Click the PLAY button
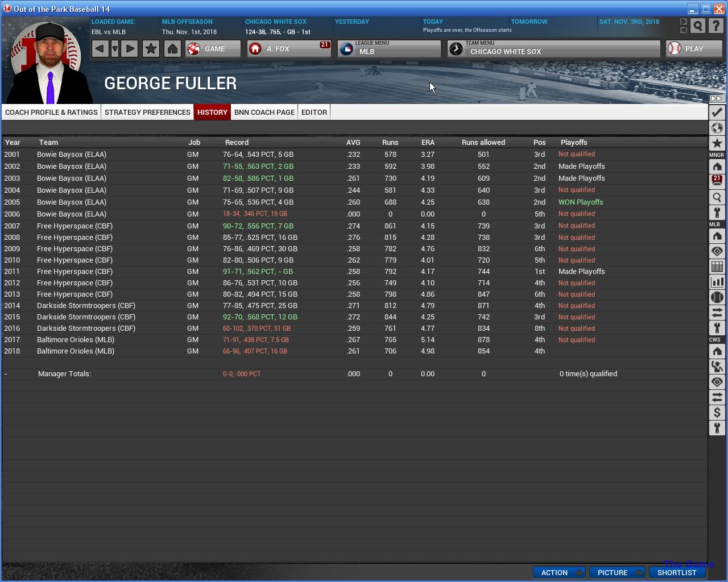This screenshot has height=582, width=728. 694,49
